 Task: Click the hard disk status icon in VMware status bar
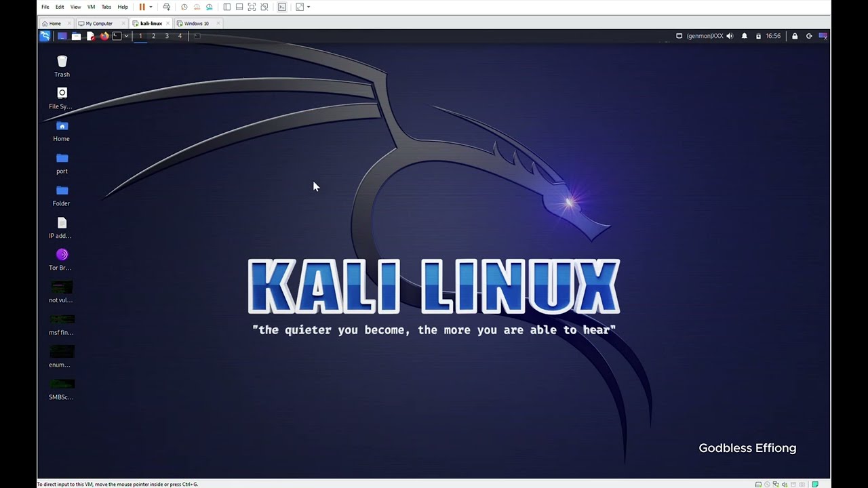pos(758,485)
